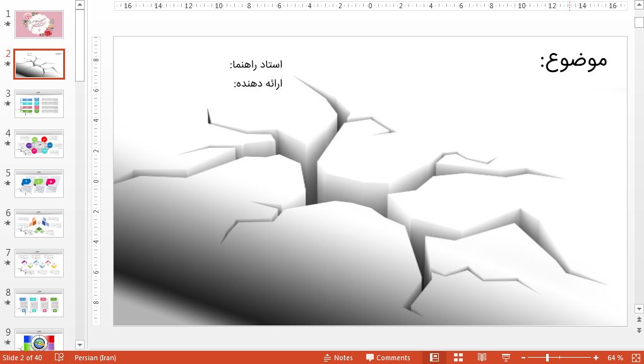Open Reading View
Screen dimensions: 644x364
[x=481, y=357]
